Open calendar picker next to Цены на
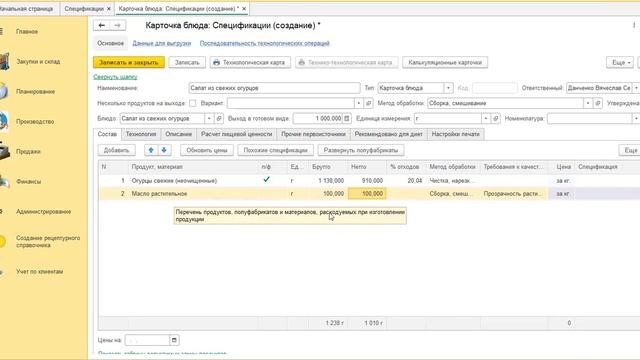 pyautogui.click(x=174, y=340)
